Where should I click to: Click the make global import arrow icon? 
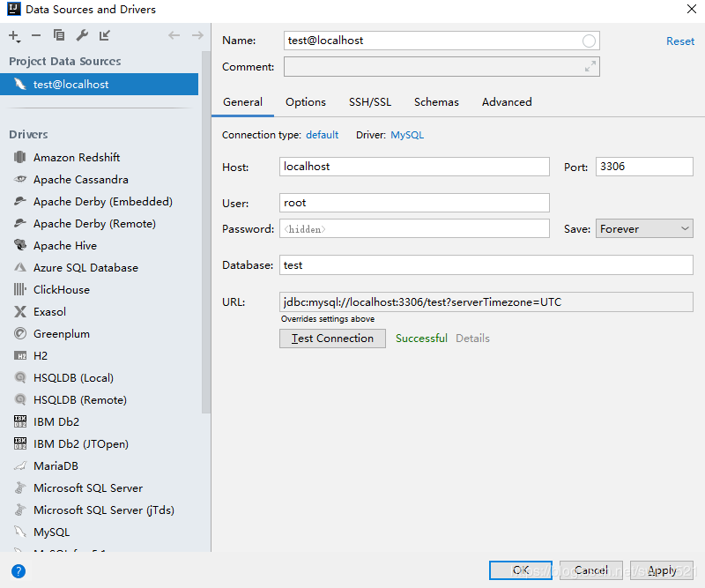tap(105, 35)
